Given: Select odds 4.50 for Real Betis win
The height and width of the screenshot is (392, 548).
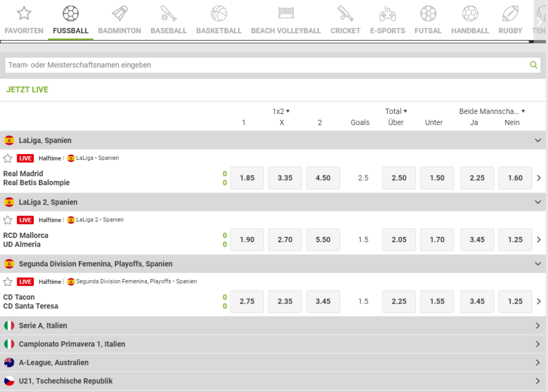Looking at the screenshot, I should [323, 178].
